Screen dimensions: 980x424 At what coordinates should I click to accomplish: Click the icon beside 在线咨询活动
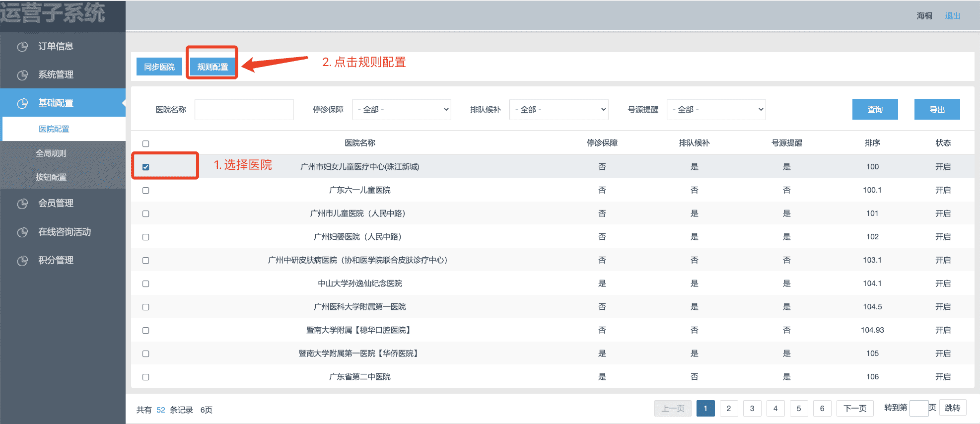coord(22,232)
